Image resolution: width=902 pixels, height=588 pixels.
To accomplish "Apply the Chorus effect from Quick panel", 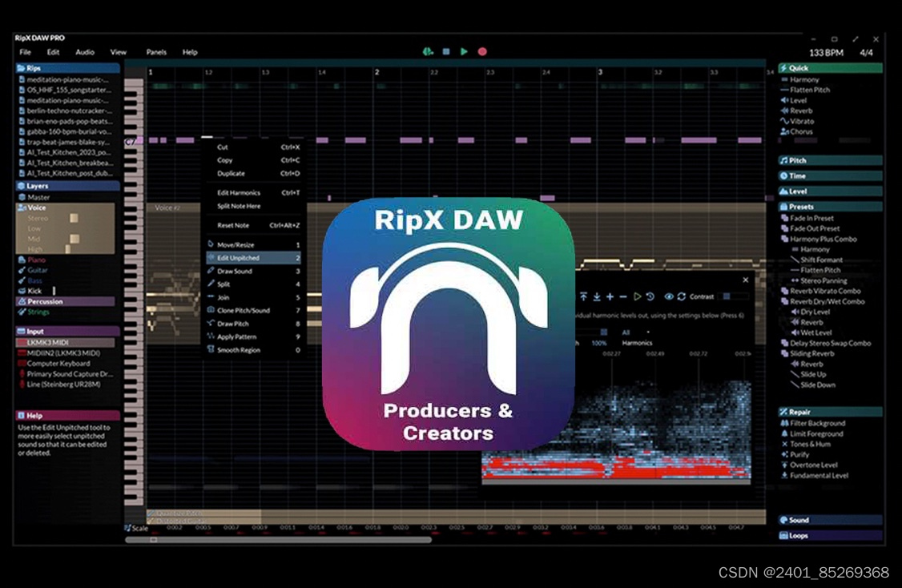I will click(x=803, y=131).
